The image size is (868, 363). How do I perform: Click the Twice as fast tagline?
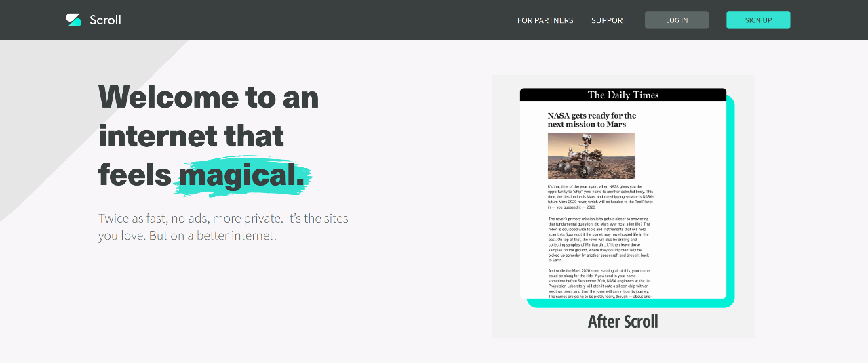pos(223,219)
